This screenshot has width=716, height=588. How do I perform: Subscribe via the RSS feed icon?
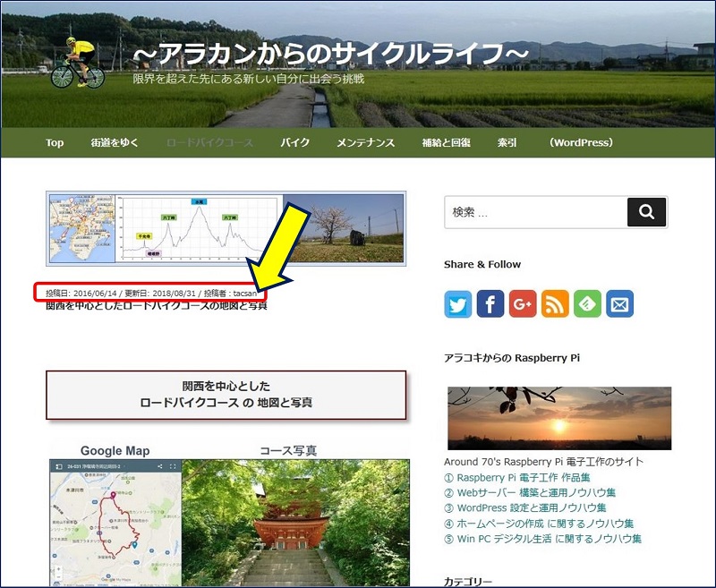point(554,304)
